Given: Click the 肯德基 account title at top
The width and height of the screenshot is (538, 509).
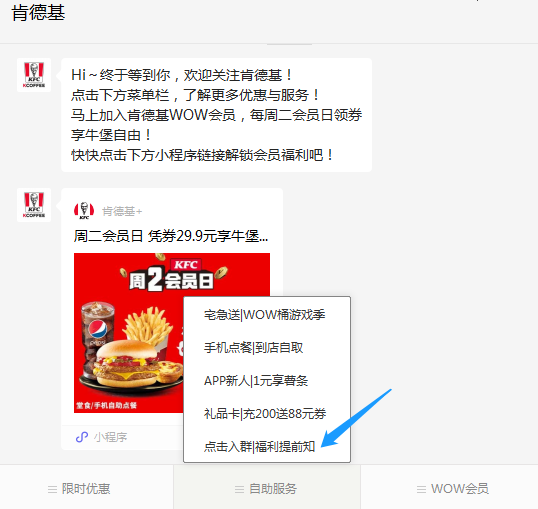Looking at the screenshot, I should [38, 13].
